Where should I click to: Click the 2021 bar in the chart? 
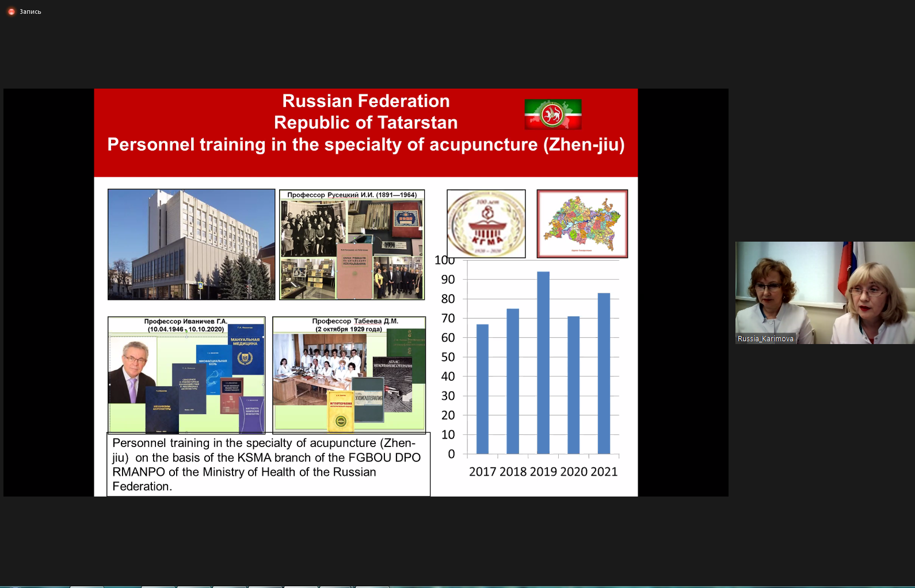(604, 373)
